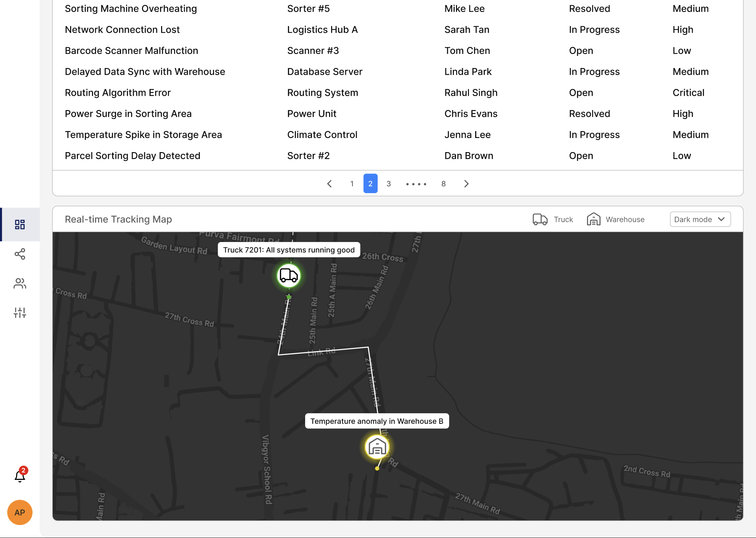Image resolution: width=756 pixels, height=538 pixels.
Task: Click the Temperature anomaly in Warehouse B label
Action: click(377, 421)
